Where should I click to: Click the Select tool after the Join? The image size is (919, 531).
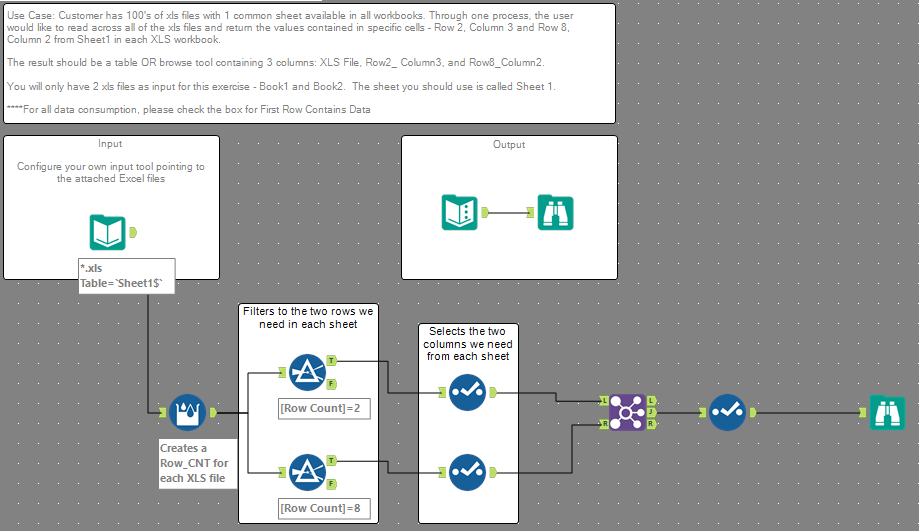point(727,413)
